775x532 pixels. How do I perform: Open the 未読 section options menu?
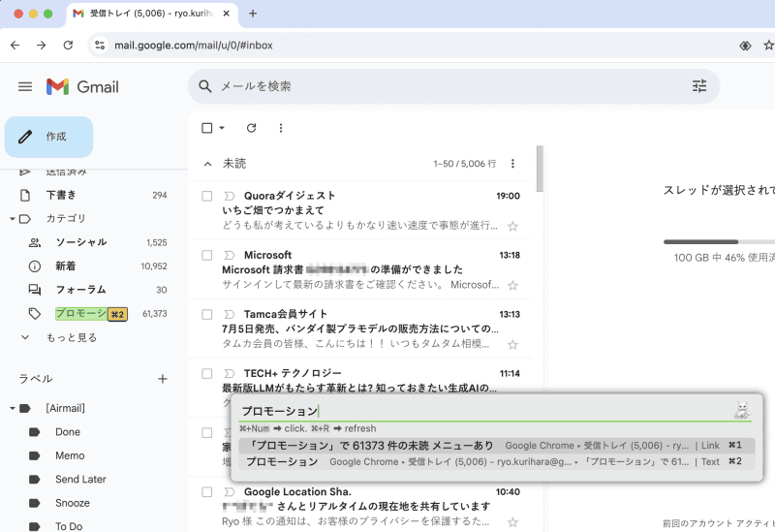pos(512,163)
